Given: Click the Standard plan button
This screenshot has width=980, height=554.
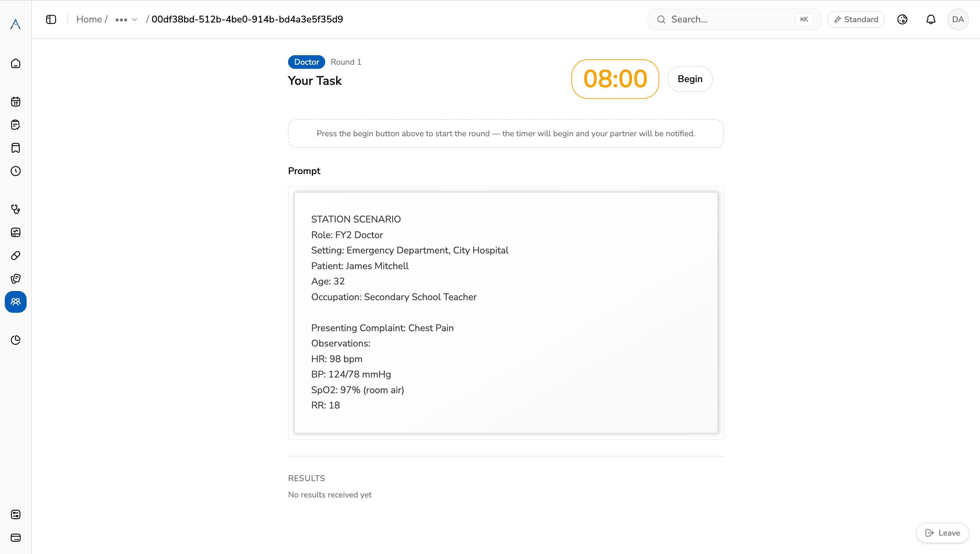Looking at the screenshot, I should (856, 19).
